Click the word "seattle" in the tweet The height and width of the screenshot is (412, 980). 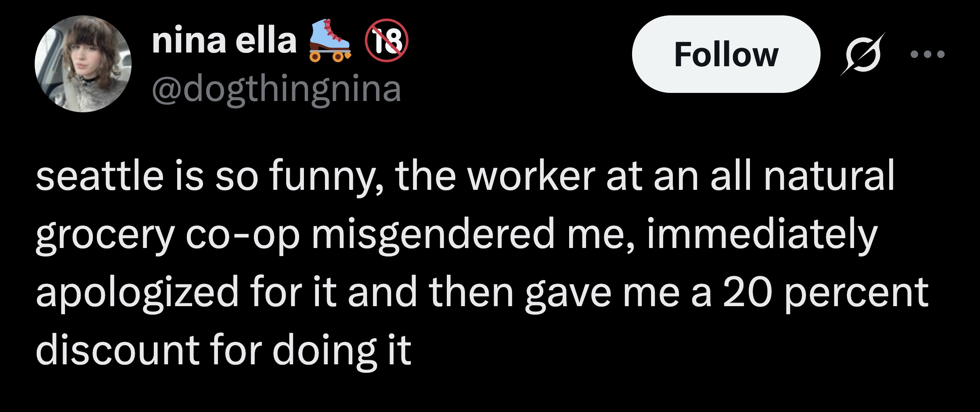(100, 176)
